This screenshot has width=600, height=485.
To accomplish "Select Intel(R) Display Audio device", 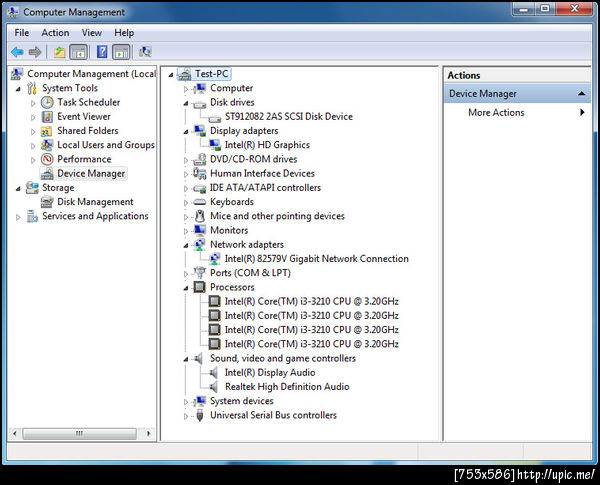I will [x=270, y=373].
